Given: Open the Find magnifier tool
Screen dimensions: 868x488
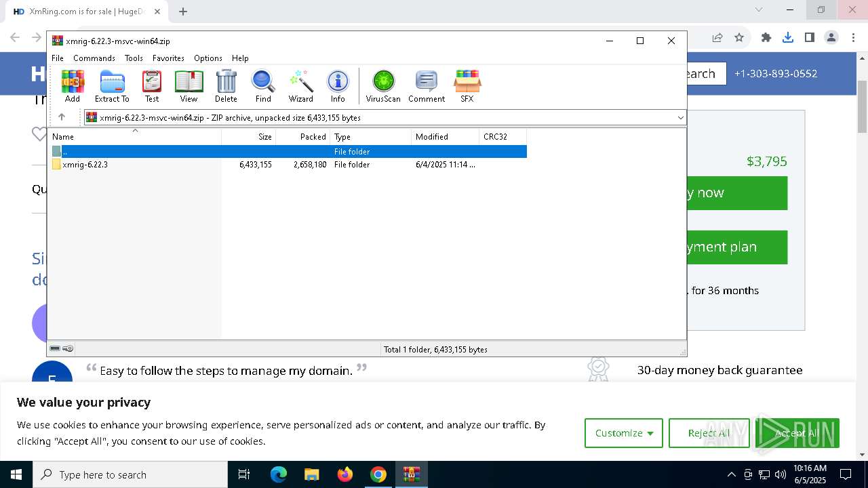Looking at the screenshot, I should click(x=263, y=86).
